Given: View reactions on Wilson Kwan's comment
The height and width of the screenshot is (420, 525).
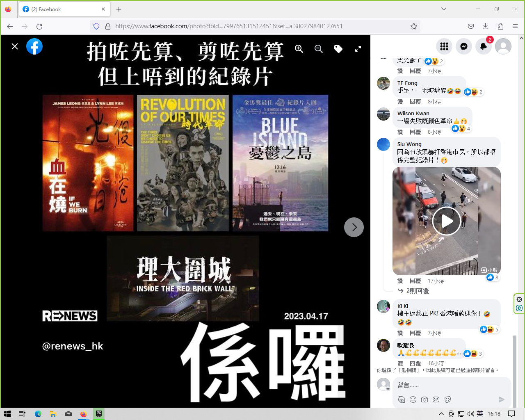Looking at the screenshot, I should (x=461, y=128).
